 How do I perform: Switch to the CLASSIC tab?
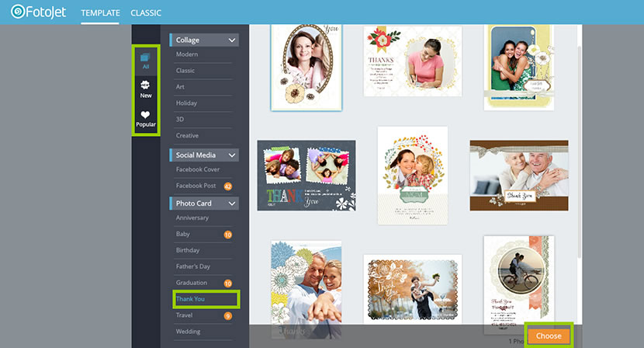coord(146,12)
